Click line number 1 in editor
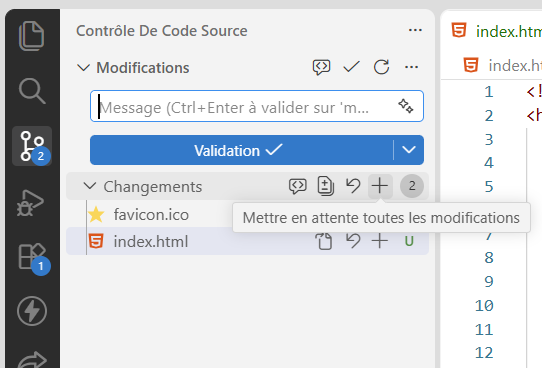The image size is (542, 368). tap(488, 92)
